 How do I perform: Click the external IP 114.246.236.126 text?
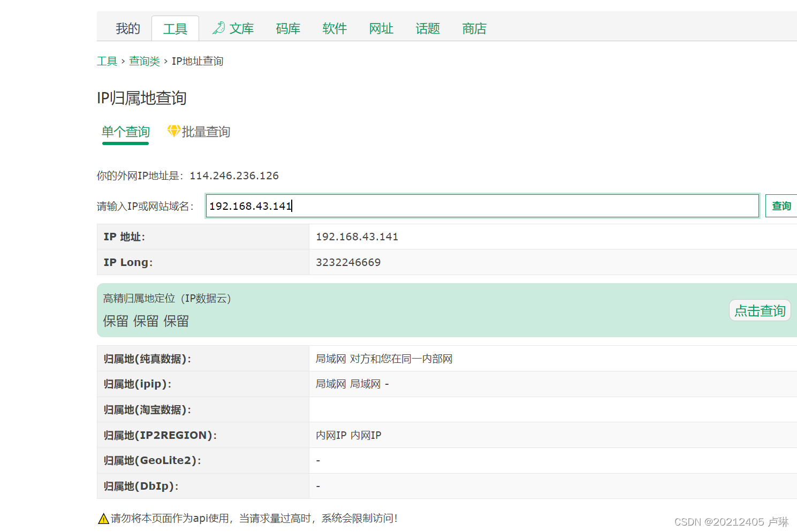coord(234,176)
